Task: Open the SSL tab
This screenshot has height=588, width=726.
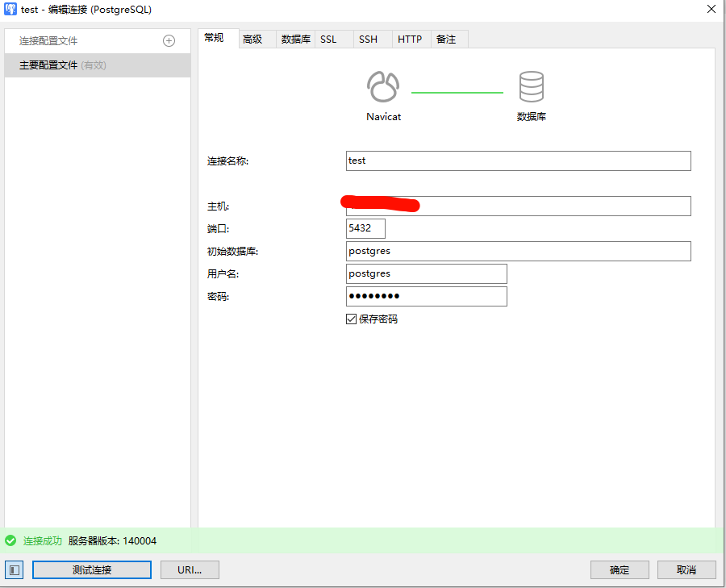Action: pyautogui.click(x=328, y=38)
